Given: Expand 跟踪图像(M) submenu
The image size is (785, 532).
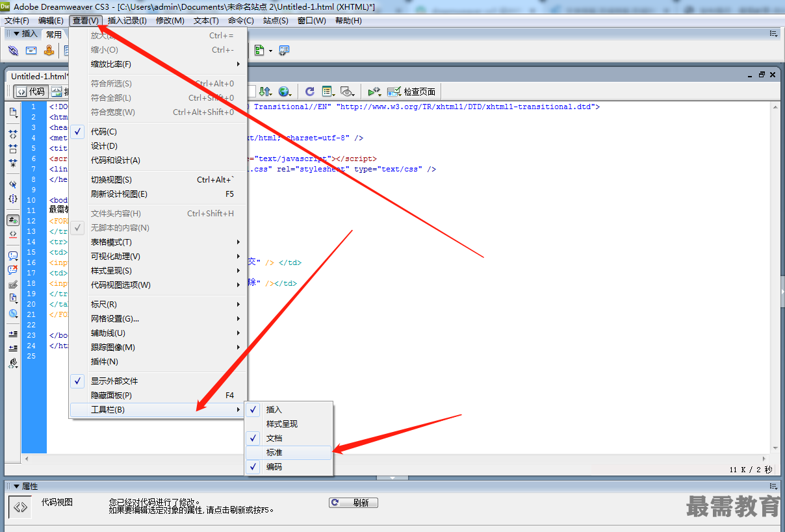Looking at the screenshot, I should pos(158,347).
